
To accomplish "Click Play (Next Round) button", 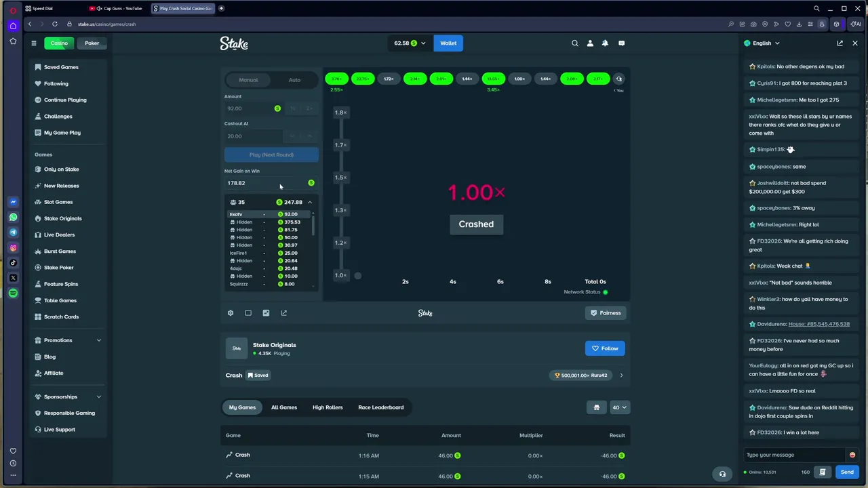I will pyautogui.click(x=271, y=155).
